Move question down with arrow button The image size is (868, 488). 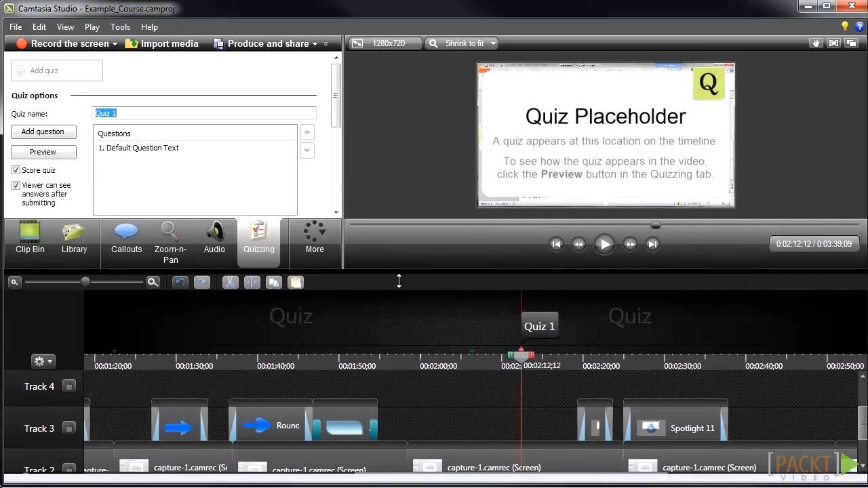point(307,150)
